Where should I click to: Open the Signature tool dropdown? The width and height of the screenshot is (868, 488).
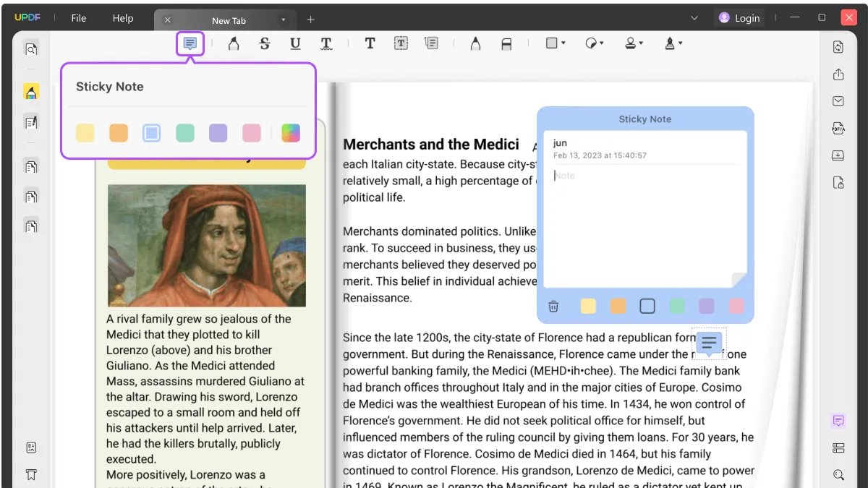679,43
